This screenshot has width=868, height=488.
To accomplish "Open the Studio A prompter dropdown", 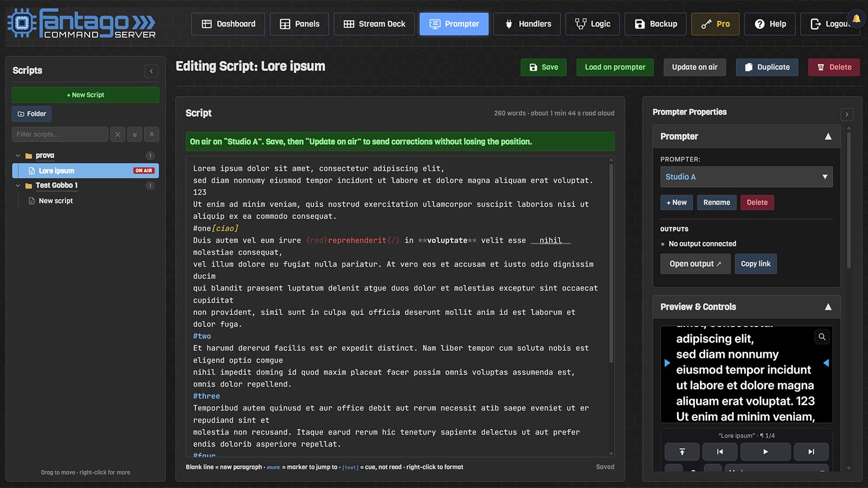I will click(x=746, y=177).
